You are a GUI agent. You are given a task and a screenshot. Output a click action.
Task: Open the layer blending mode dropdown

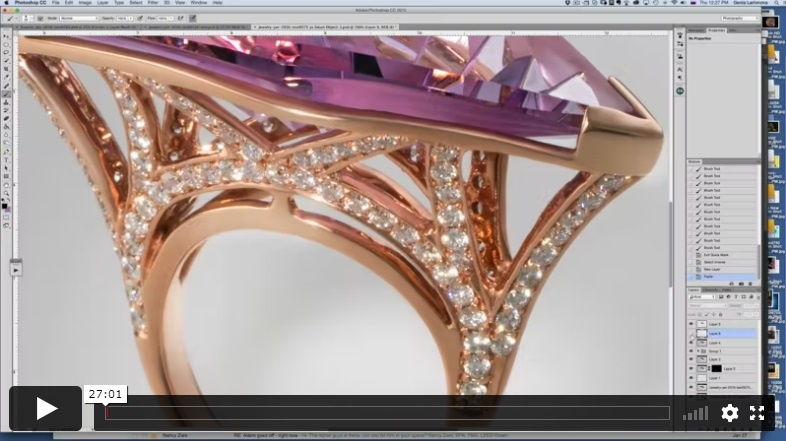point(707,305)
